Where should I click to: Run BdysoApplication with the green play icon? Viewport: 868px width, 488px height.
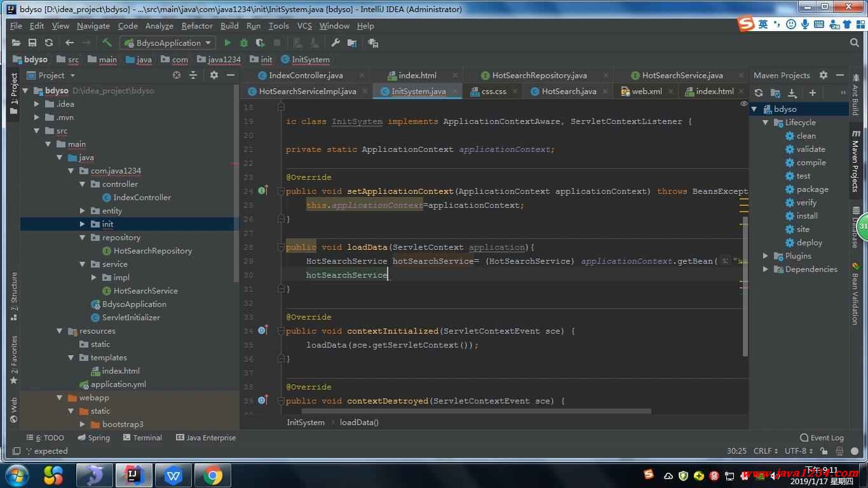click(x=227, y=43)
